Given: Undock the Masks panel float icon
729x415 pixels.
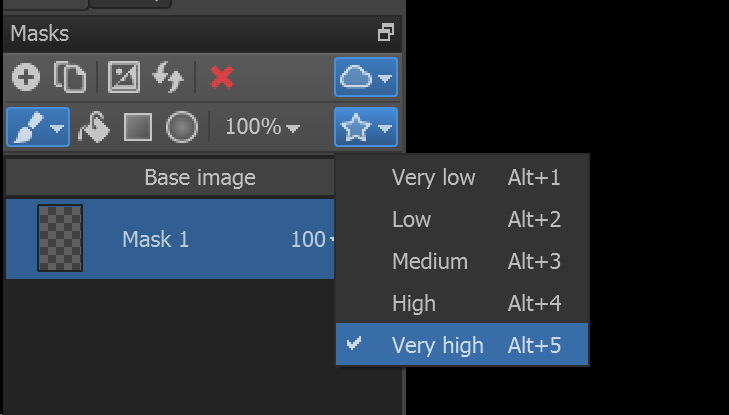Looking at the screenshot, I should pyautogui.click(x=386, y=33).
